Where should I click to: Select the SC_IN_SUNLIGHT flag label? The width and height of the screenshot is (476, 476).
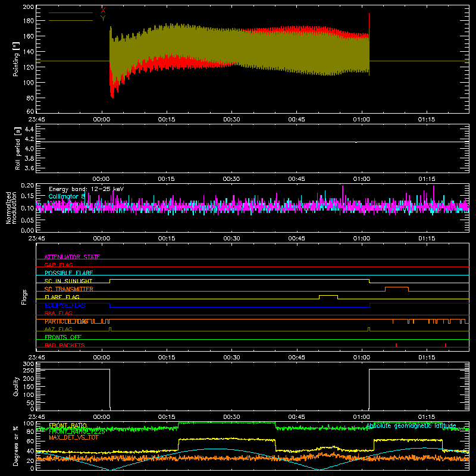tap(68, 281)
